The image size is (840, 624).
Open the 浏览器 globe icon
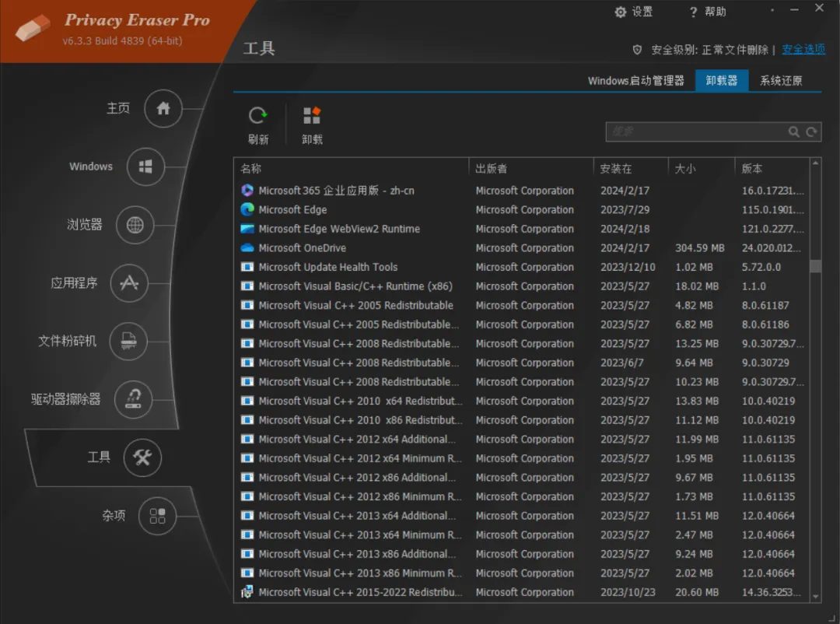[135, 225]
